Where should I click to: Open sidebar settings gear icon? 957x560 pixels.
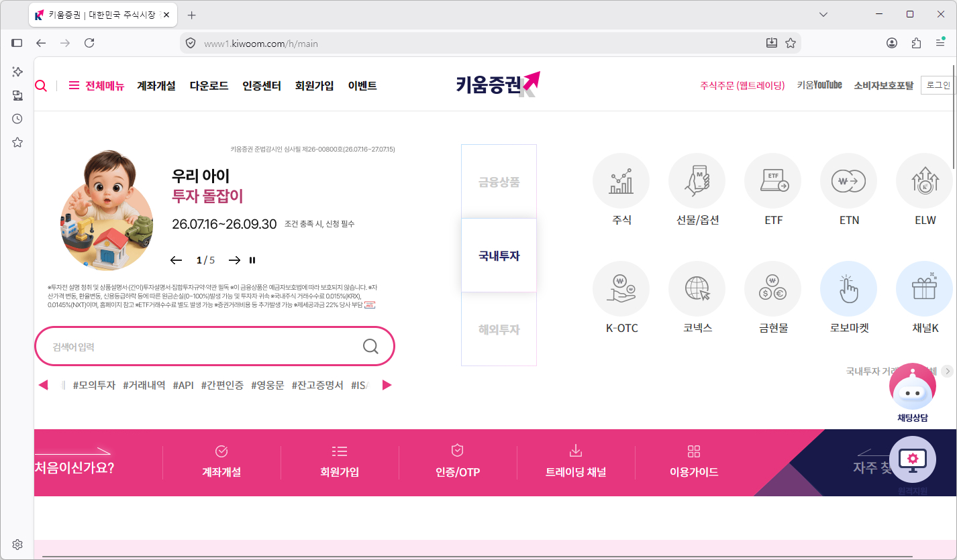[x=17, y=545]
